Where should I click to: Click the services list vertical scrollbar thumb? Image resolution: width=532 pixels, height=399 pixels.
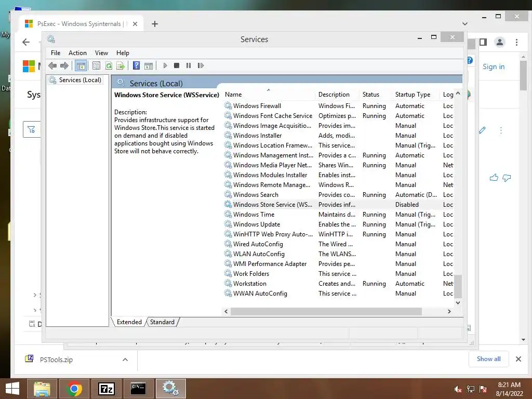pyautogui.click(x=458, y=286)
